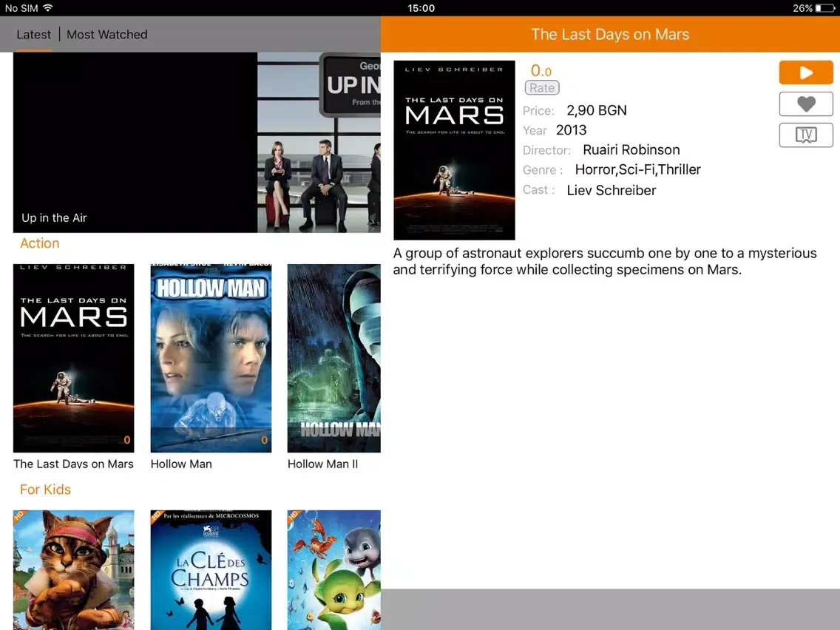This screenshot has width=840, height=630.
Task: Tap the movie synopsis text
Action: click(x=605, y=262)
